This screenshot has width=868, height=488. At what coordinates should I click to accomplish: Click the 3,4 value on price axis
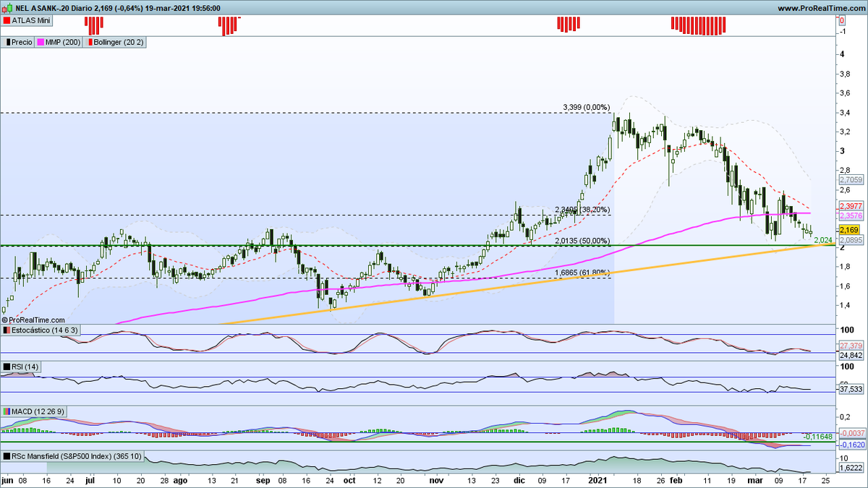coord(844,112)
